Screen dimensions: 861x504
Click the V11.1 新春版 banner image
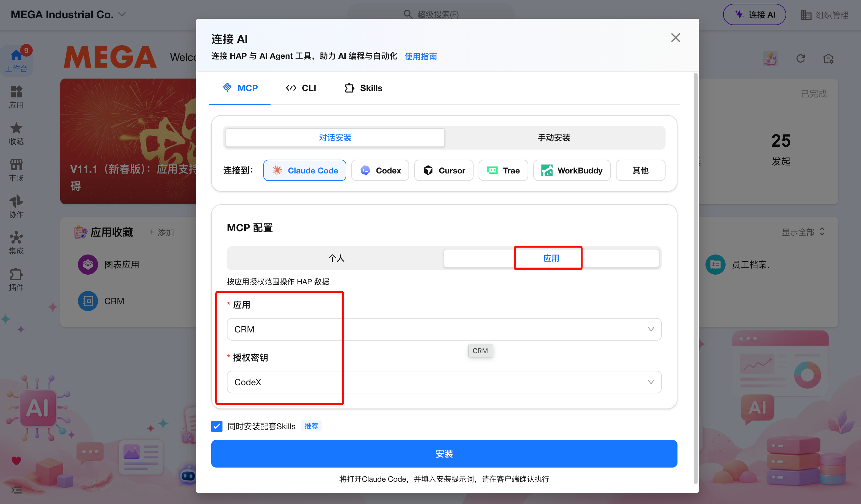click(x=128, y=141)
